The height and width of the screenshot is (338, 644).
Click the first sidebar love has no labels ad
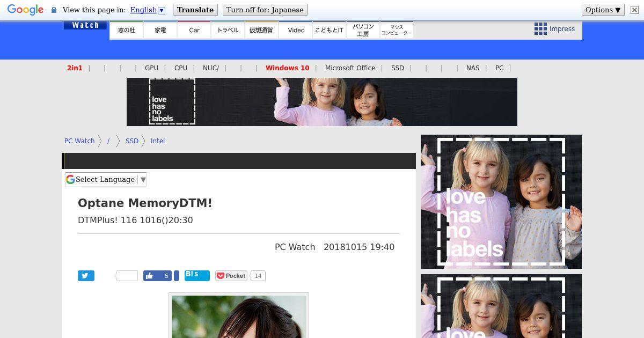(x=501, y=202)
